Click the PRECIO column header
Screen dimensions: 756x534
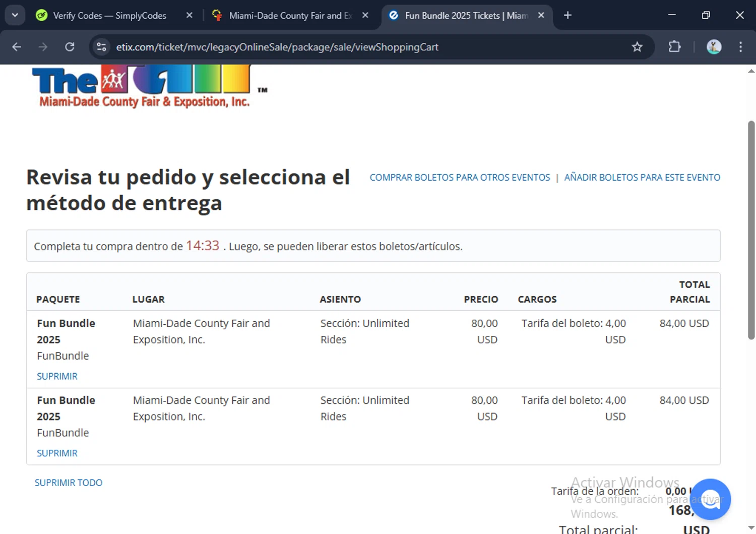point(481,299)
